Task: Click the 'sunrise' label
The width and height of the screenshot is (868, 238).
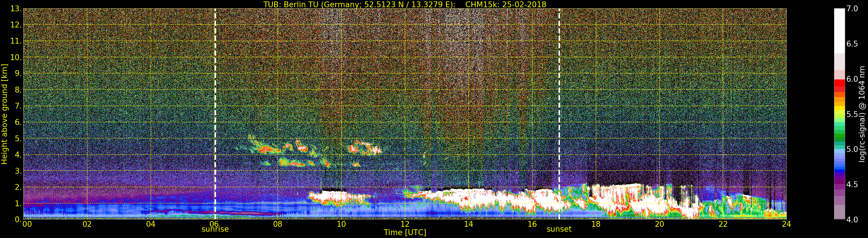Action: (215, 229)
